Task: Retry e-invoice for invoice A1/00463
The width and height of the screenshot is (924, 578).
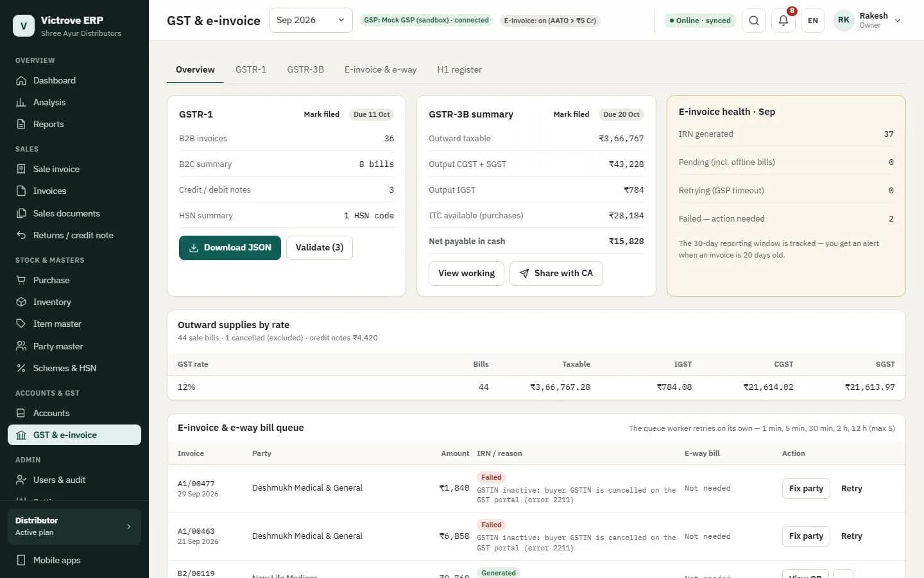Action: (851, 536)
